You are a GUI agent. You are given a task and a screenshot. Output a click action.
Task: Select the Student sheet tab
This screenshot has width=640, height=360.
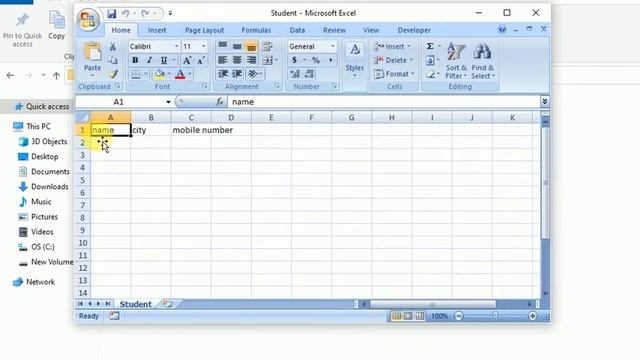click(136, 304)
